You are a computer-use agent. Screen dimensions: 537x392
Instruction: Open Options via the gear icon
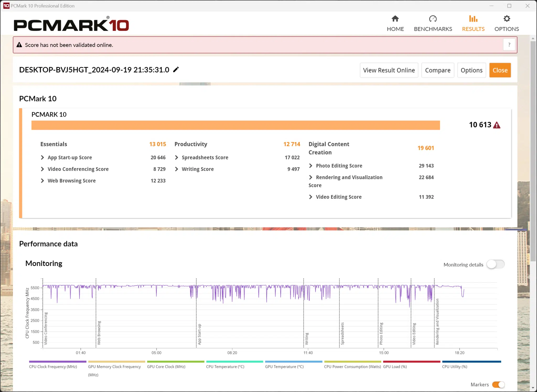507,19
